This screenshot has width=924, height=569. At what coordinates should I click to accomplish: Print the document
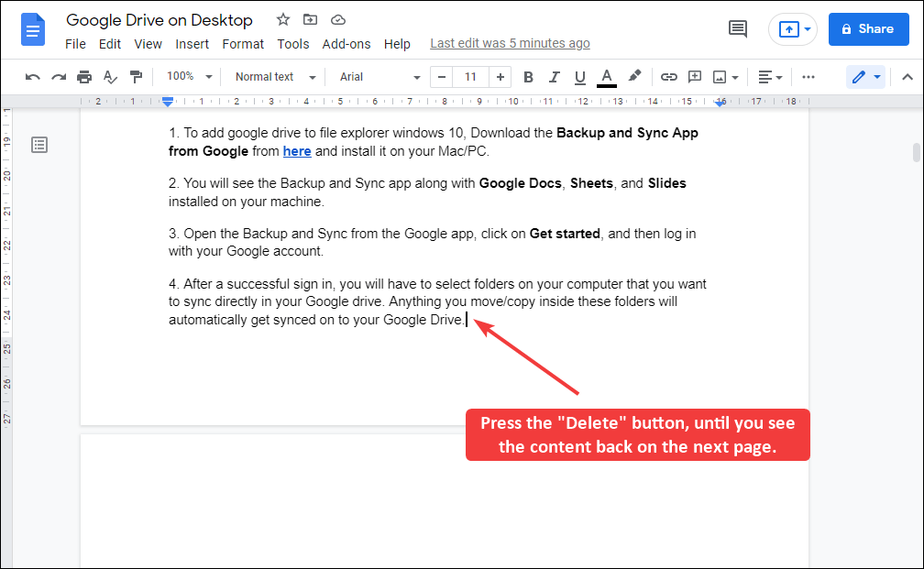point(83,76)
